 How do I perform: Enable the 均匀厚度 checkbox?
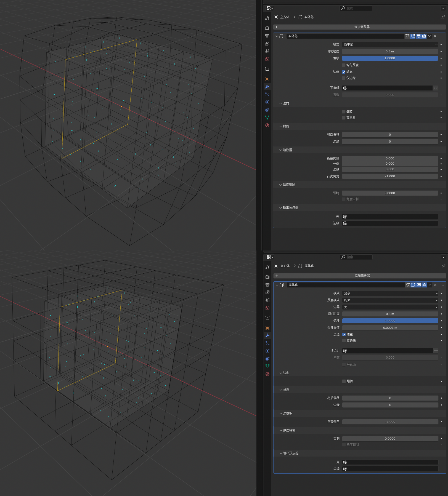[x=344, y=65]
